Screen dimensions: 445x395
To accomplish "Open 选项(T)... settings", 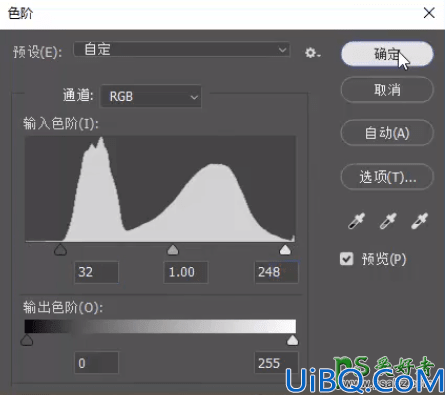I will click(387, 177).
